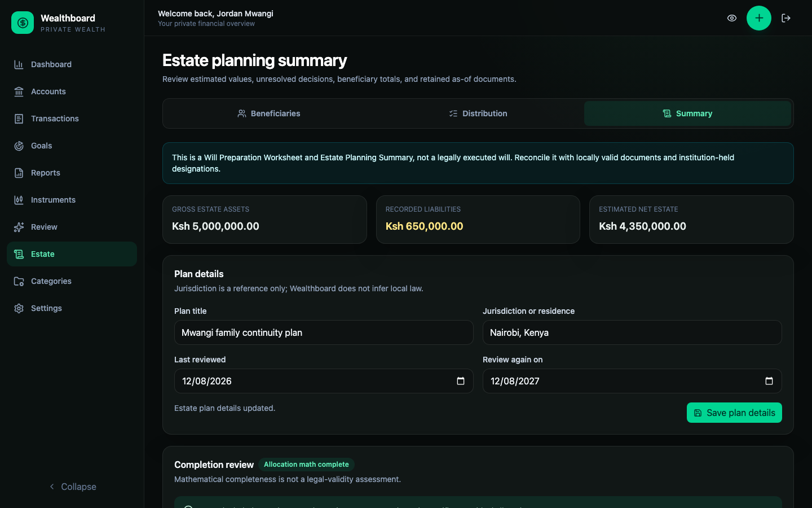812x508 pixels.
Task: Click the Wealthboard dollar logo icon
Action: pos(23,23)
